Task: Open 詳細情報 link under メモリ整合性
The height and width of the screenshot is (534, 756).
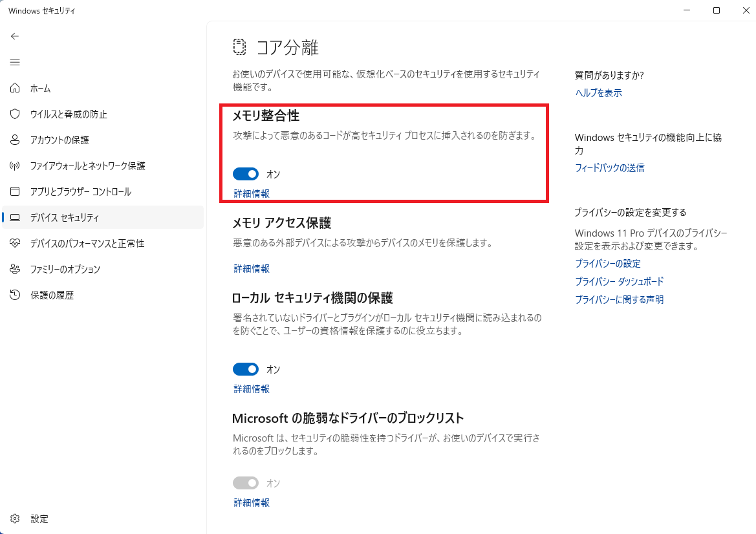Action: pyautogui.click(x=252, y=193)
